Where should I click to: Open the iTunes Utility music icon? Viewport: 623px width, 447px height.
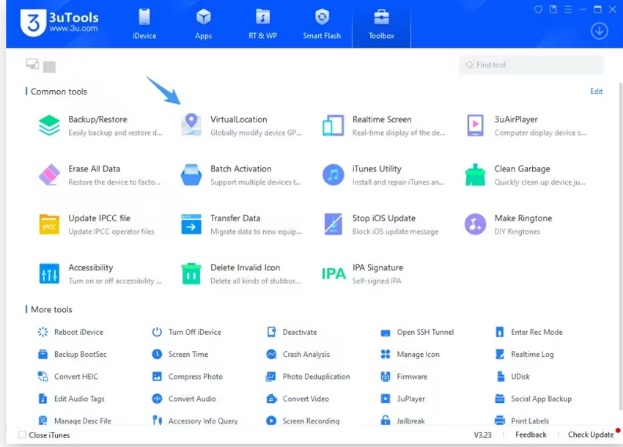333,175
